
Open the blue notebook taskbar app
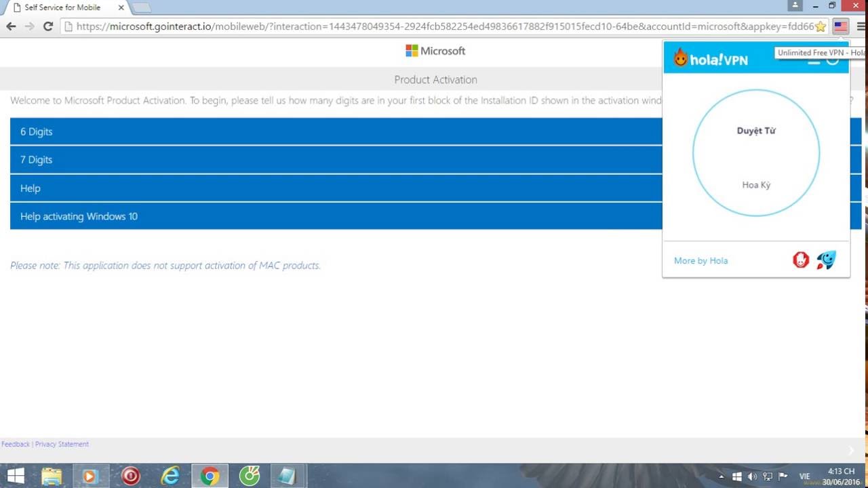coord(288,476)
